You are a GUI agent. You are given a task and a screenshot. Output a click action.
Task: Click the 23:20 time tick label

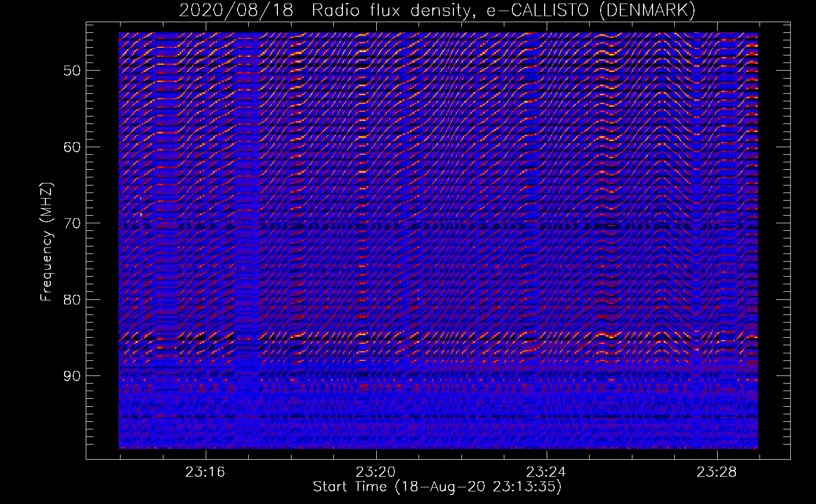tap(376, 472)
